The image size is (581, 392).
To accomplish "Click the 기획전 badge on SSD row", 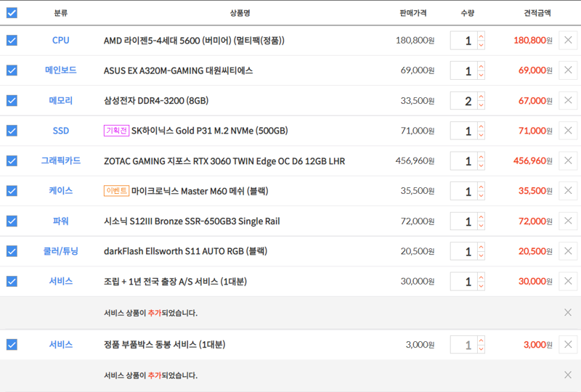I will 116,131.
